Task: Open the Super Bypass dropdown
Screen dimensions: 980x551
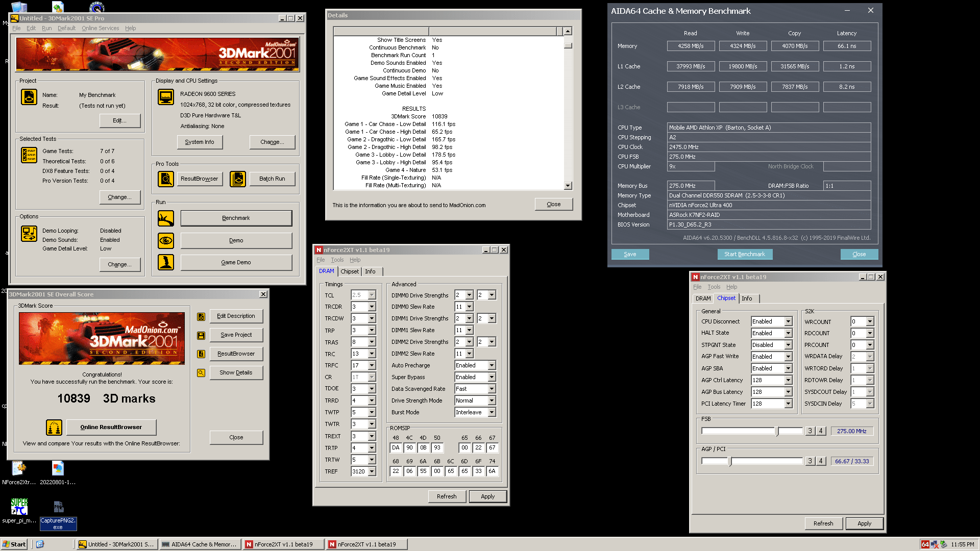Action: 492,378
